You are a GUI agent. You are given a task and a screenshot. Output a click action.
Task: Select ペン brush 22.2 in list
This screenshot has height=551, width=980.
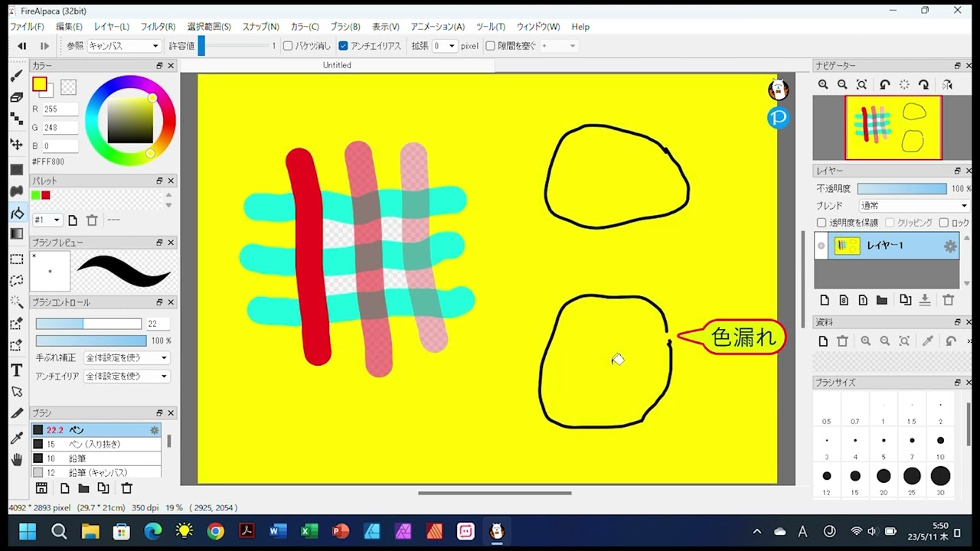[x=96, y=430]
